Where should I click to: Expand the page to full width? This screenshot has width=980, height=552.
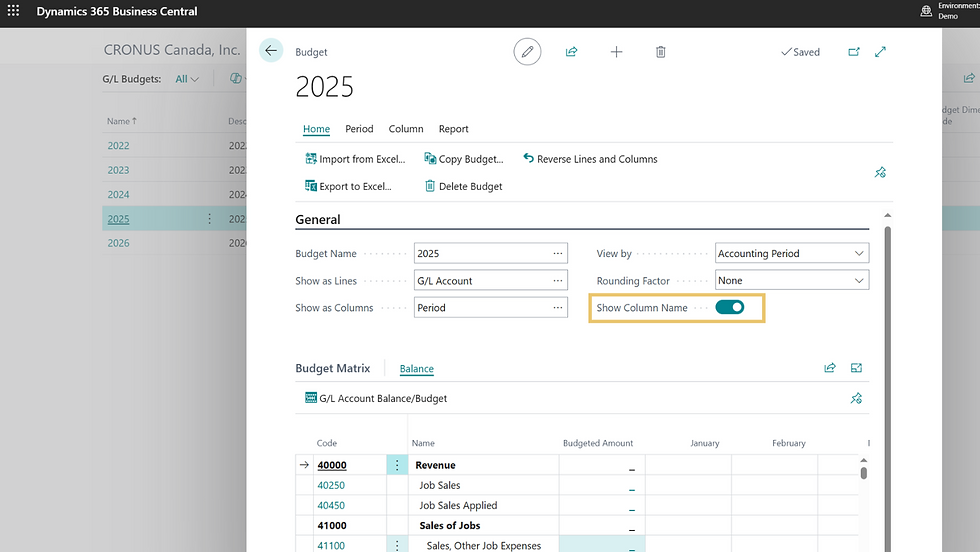880,52
